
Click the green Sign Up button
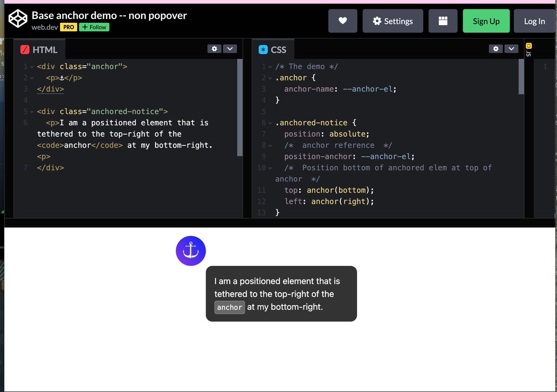pos(486,21)
